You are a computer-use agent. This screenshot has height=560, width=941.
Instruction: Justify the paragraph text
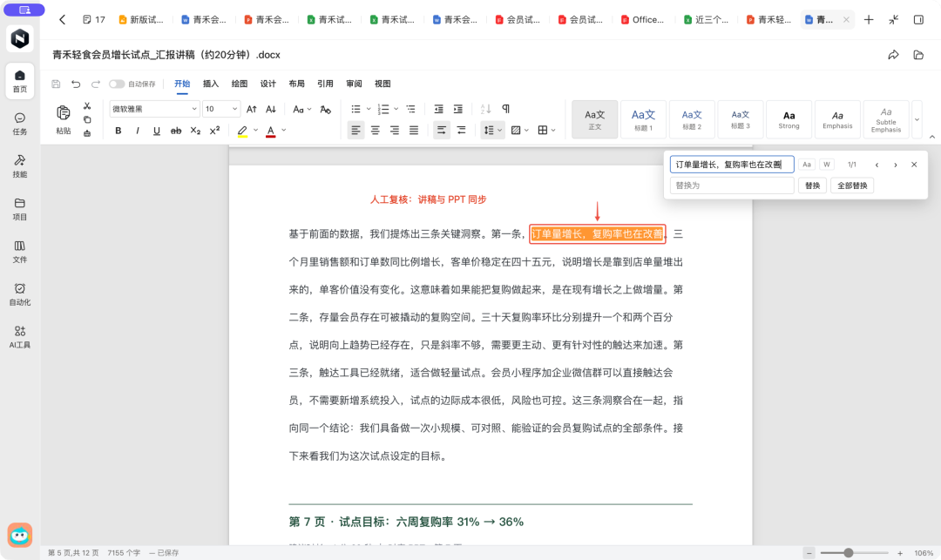click(x=414, y=130)
